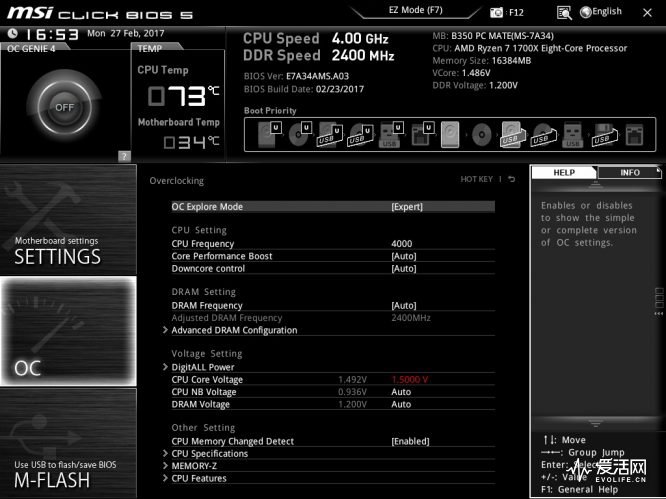Image resolution: width=666 pixels, height=499 pixels.
Task: Switch to the INFO tab
Action: pyautogui.click(x=629, y=172)
